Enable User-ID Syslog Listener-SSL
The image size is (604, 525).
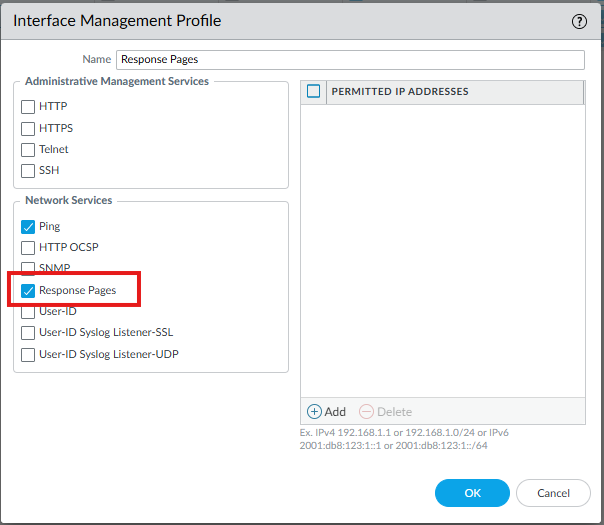pyautogui.click(x=28, y=332)
